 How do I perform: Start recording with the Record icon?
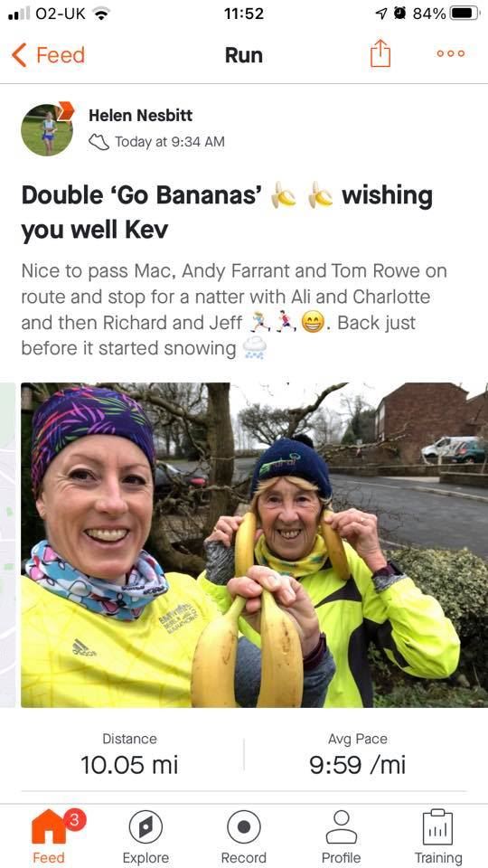(243, 828)
